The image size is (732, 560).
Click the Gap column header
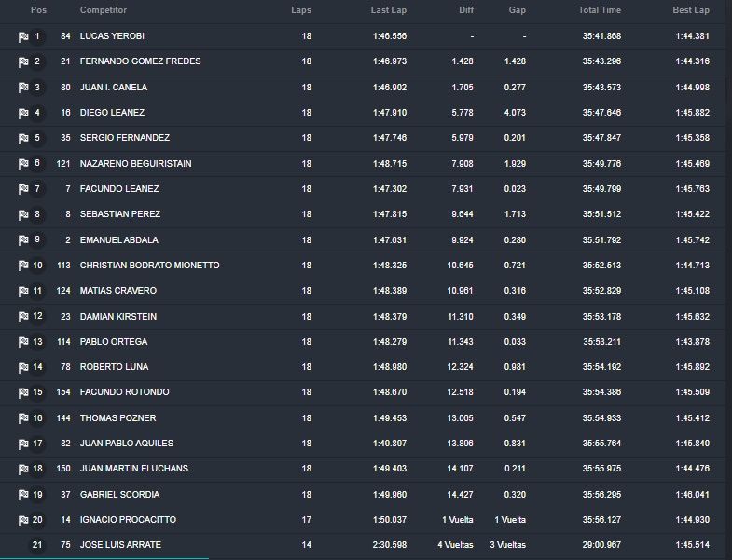point(518,10)
